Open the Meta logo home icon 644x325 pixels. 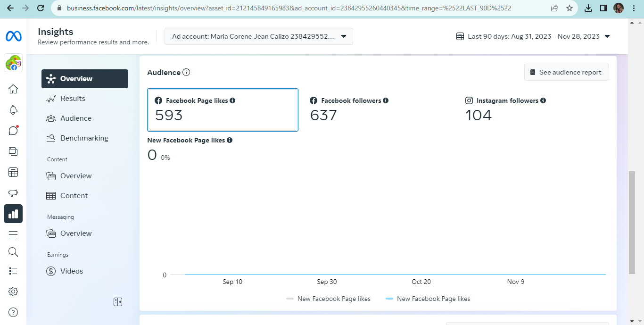[x=13, y=36]
